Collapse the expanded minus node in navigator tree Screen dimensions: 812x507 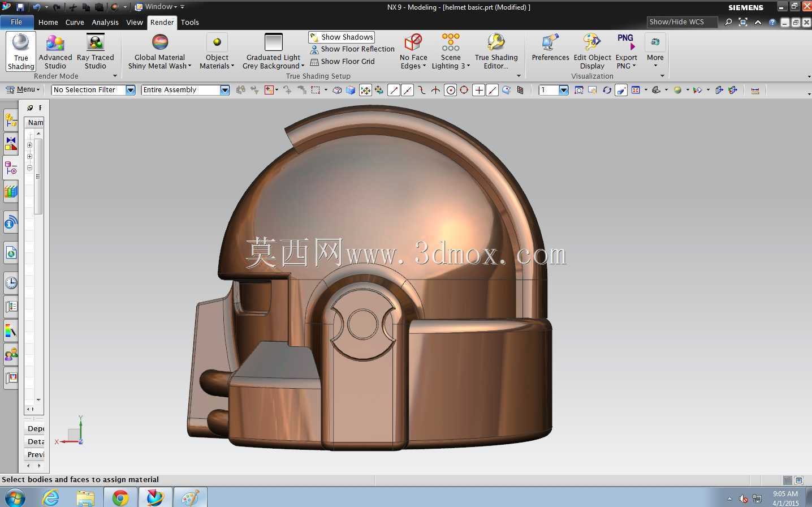[x=29, y=167]
